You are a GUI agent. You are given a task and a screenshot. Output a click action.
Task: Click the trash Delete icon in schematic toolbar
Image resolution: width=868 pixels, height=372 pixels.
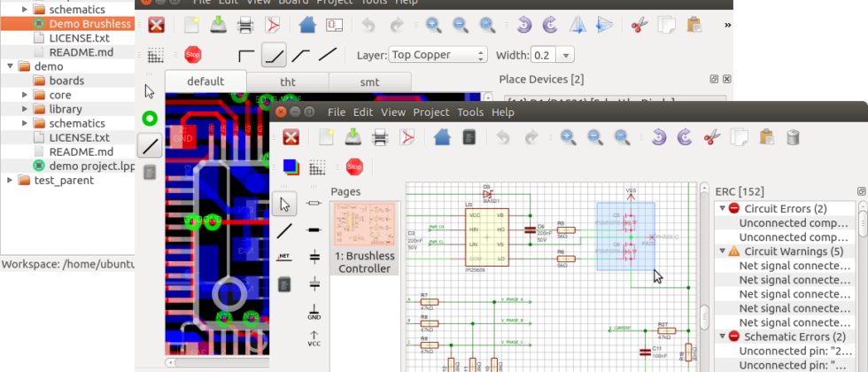click(794, 136)
